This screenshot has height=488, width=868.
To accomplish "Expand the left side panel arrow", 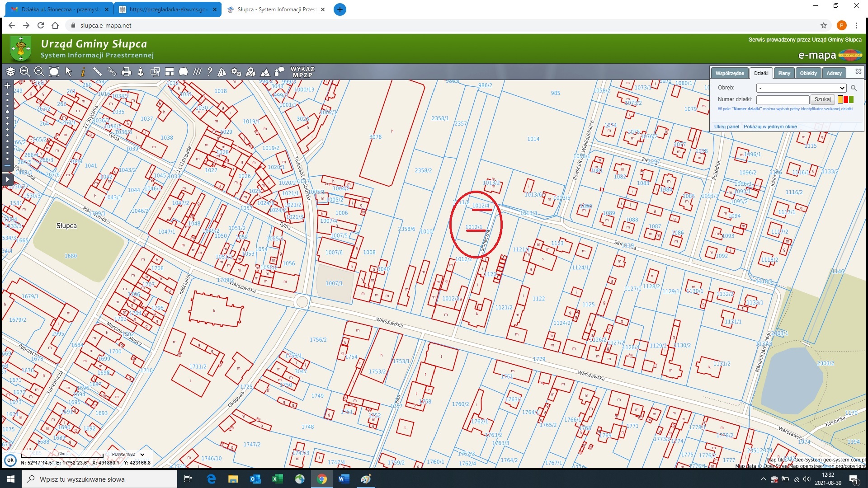I will click(x=7, y=179).
